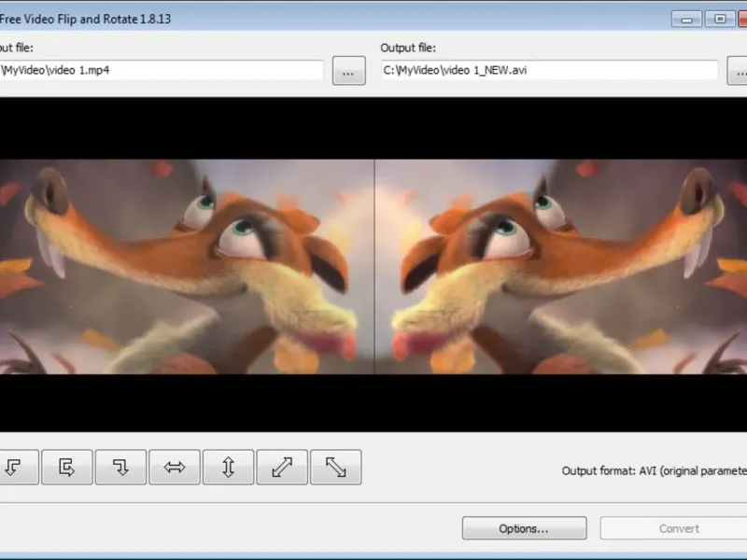Image resolution: width=747 pixels, height=560 pixels.
Task: Click the original video preview on left
Action: coord(187,267)
